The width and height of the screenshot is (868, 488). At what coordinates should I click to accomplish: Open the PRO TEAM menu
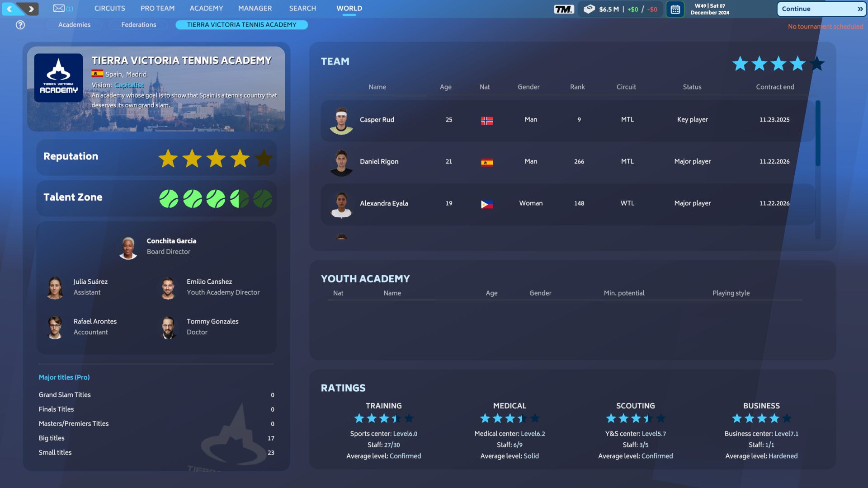[x=157, y=8]
